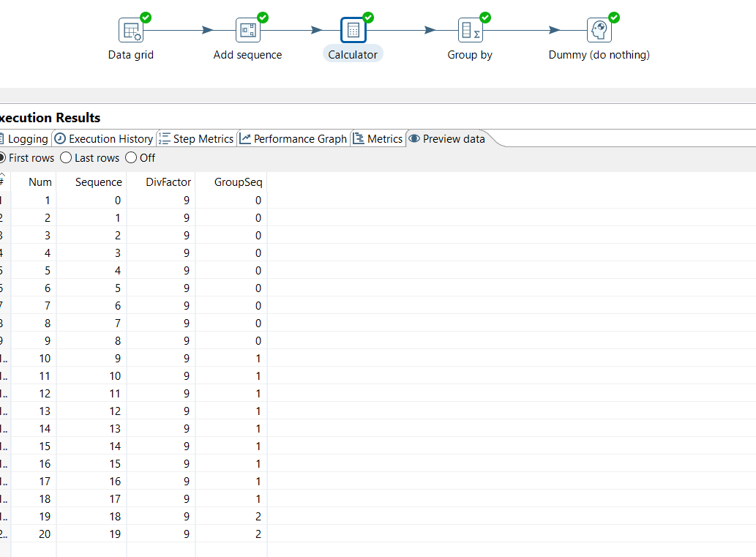This screenshot has width=756, height=557.
Task: Choose the Last rows option
Action: point(66,157)
